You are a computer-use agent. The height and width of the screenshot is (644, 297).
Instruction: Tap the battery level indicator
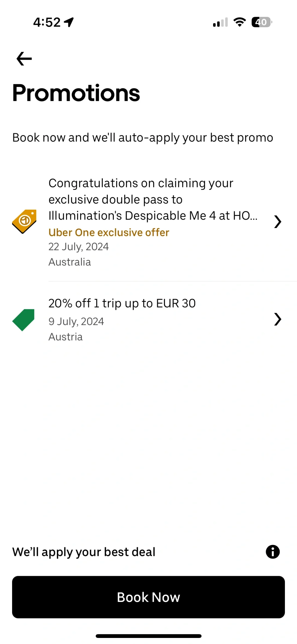(x=262, y=22)
